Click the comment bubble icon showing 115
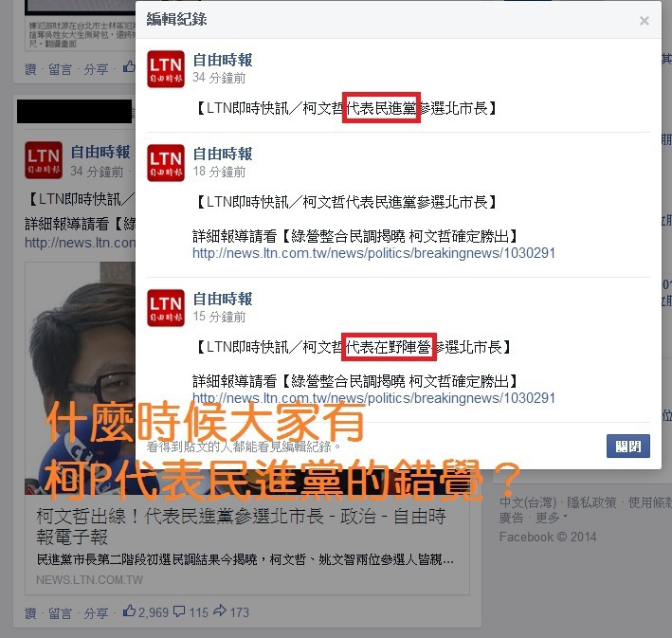The image size is (672, 638). tap(179, 611)
